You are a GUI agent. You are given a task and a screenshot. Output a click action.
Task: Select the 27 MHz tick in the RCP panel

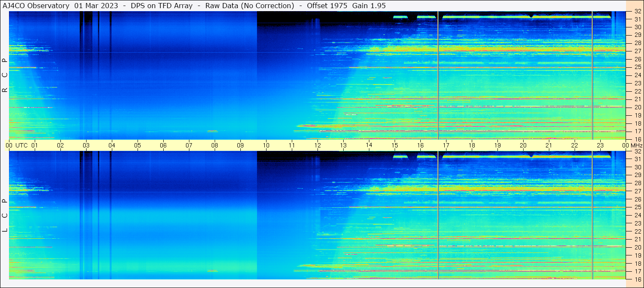point(638,51)
